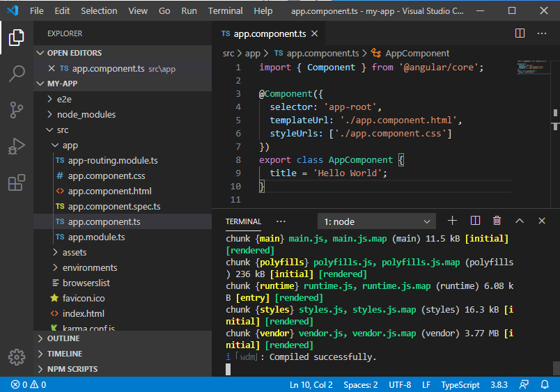This screenshot has height=392, width=560.
Task: Open the Source Control view
Action: (17, 110)
